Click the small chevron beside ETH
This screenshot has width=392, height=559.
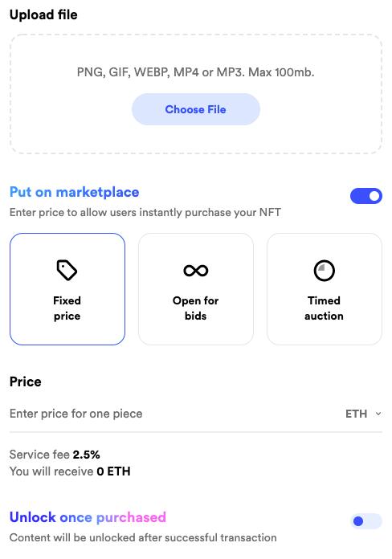click(378, 414)
